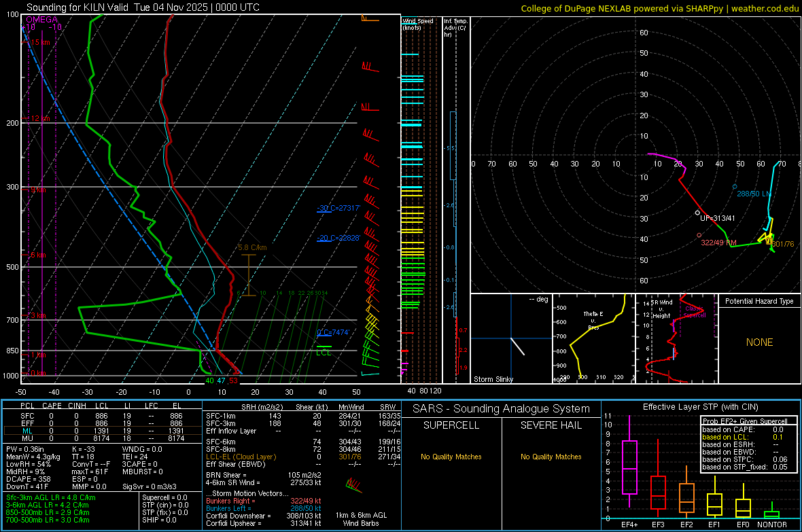Screen dimensions: 802x532
Task: Select the UP=313/41 hodograph label
Action: coord(717,218)
